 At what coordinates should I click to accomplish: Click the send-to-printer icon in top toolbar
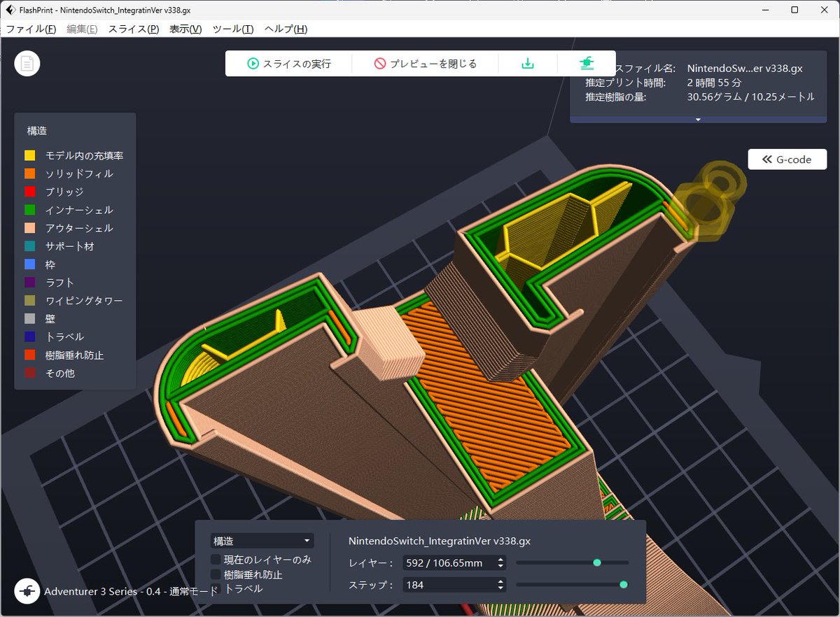(x=587, y=64)
